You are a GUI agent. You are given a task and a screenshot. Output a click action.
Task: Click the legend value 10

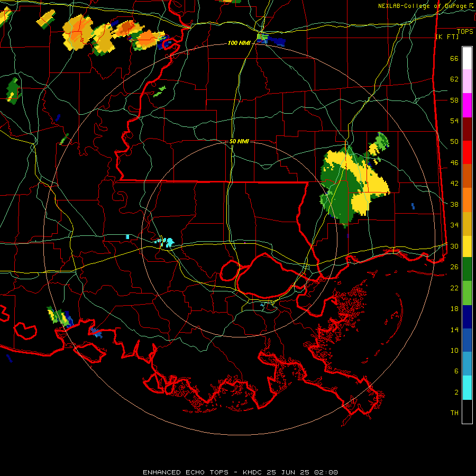(x=454, y=351)
